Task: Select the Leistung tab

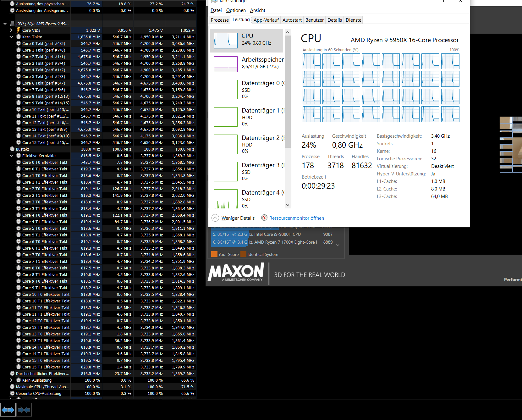Action: click(241, 19)
